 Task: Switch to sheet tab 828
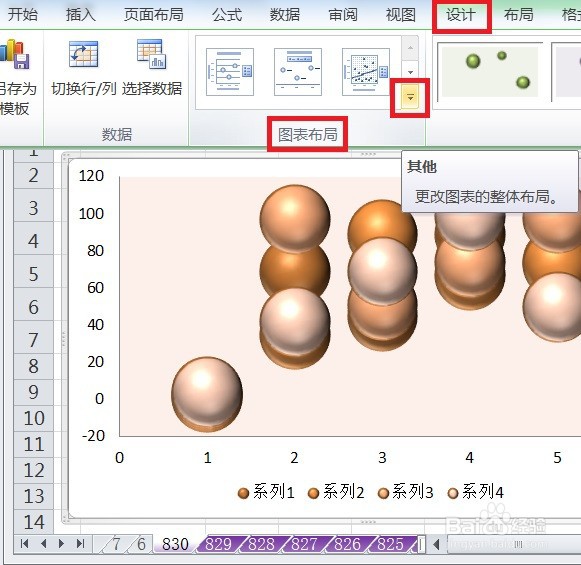click(261, 544)
